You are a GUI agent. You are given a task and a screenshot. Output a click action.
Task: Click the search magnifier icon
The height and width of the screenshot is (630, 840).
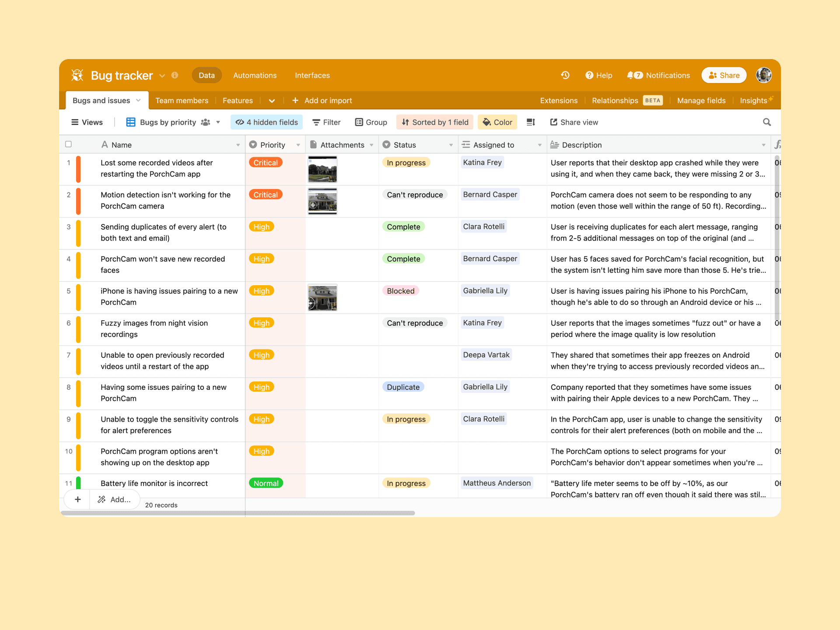(767, 122)
